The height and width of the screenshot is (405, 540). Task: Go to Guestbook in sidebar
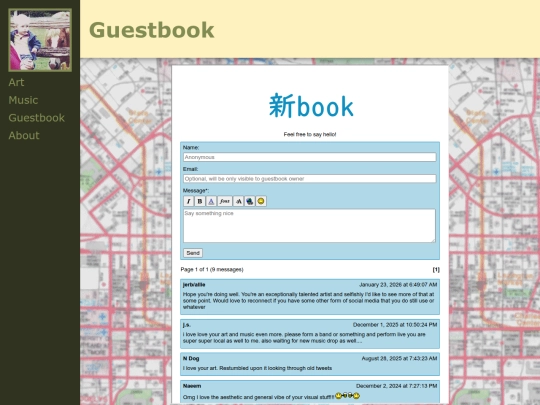(x=37, y=118)
